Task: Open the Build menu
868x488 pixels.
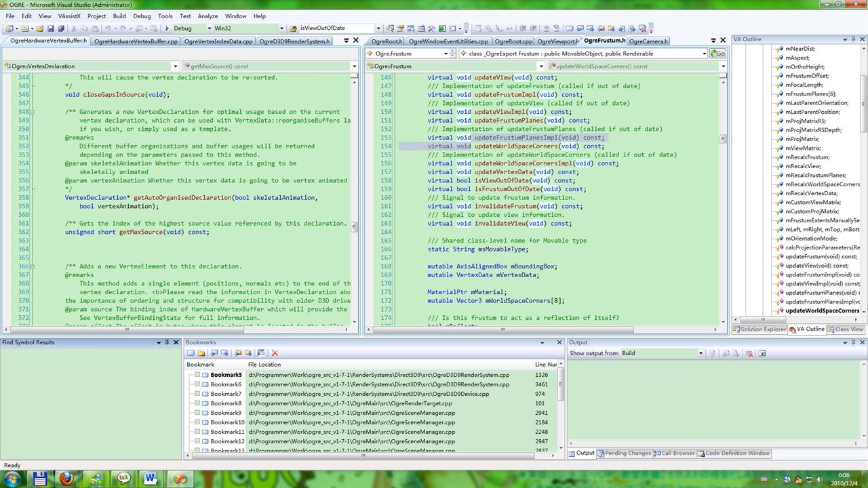Action: click(x=119, y=16)
